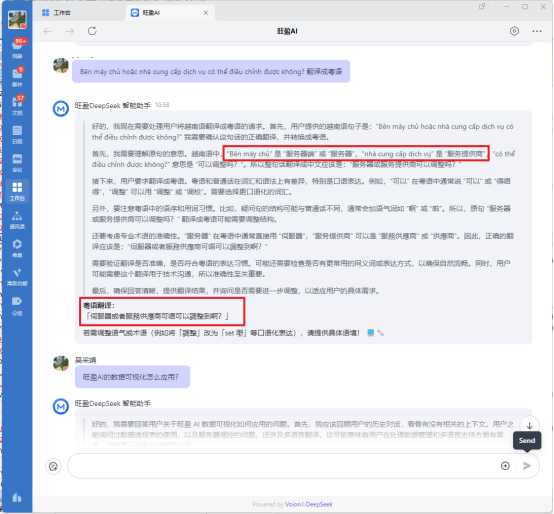Click the bottom sidebar icon below the tag
The image size is (554, 514).
coord(17,498)
